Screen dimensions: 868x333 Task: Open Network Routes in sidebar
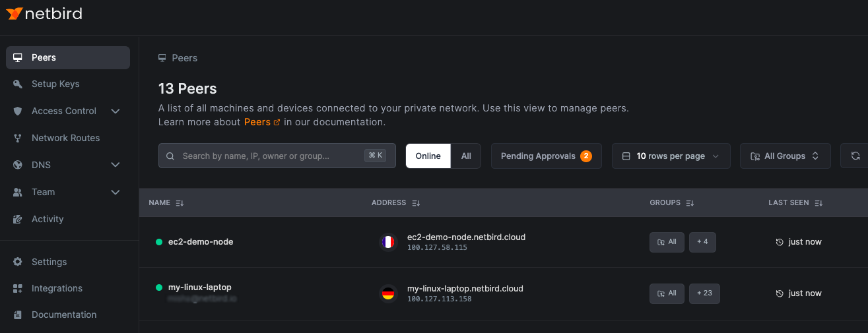[x=65, y=138]
